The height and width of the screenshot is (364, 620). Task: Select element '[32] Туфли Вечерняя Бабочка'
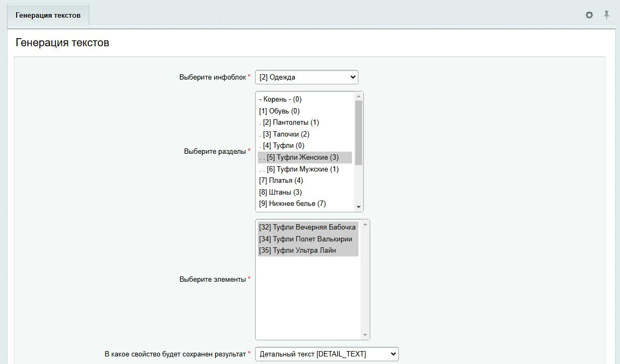[307, 227]
